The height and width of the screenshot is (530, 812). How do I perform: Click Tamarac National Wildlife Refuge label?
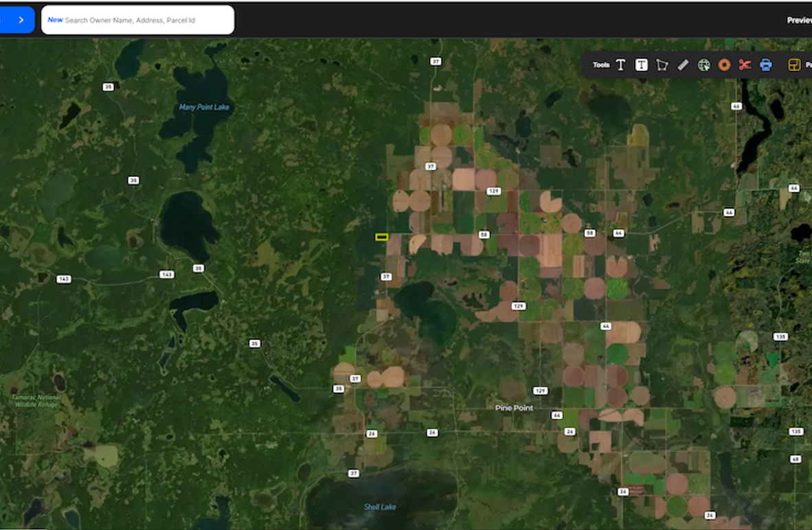(36, 401)
